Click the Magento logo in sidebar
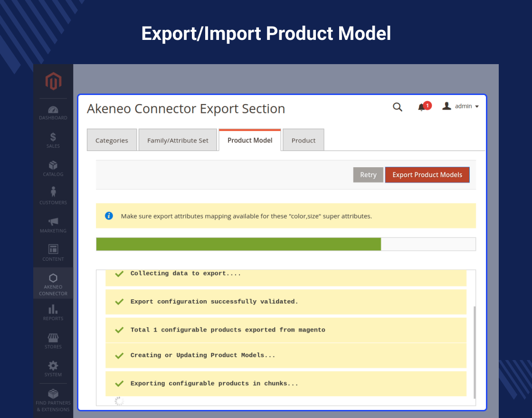 point(53,81)
